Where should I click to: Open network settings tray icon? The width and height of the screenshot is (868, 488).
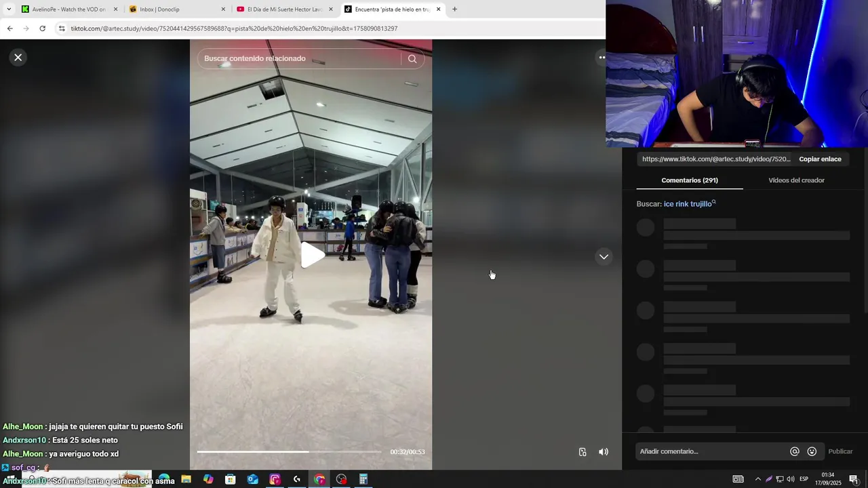tap(780, 479)
